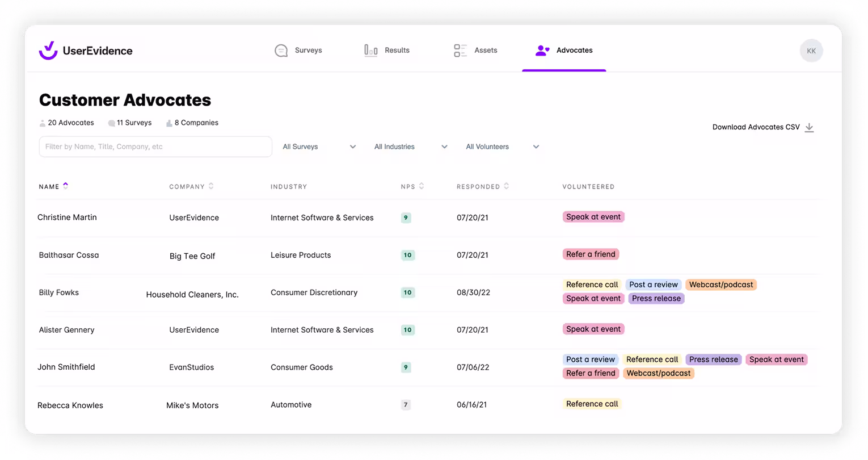This screenshot has height=460, width=868.
Task: Sort by the RESPONDED column header
Action: (478, 187)
